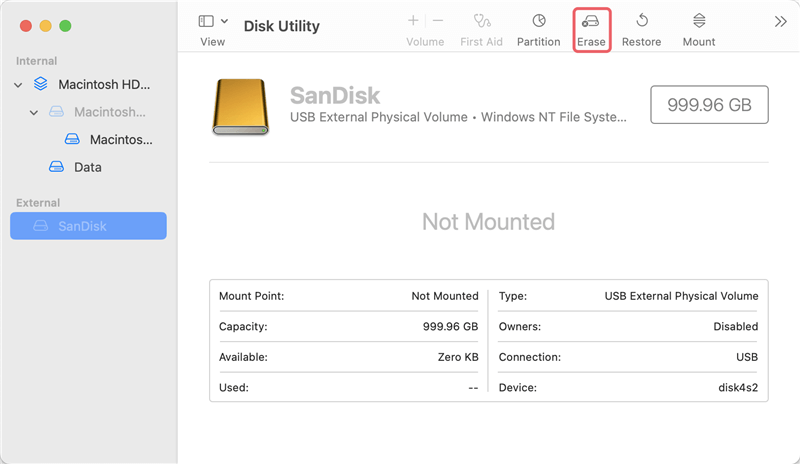Click the Mount toolbar icon
800x464 pixels.
[x=699, y=21]
